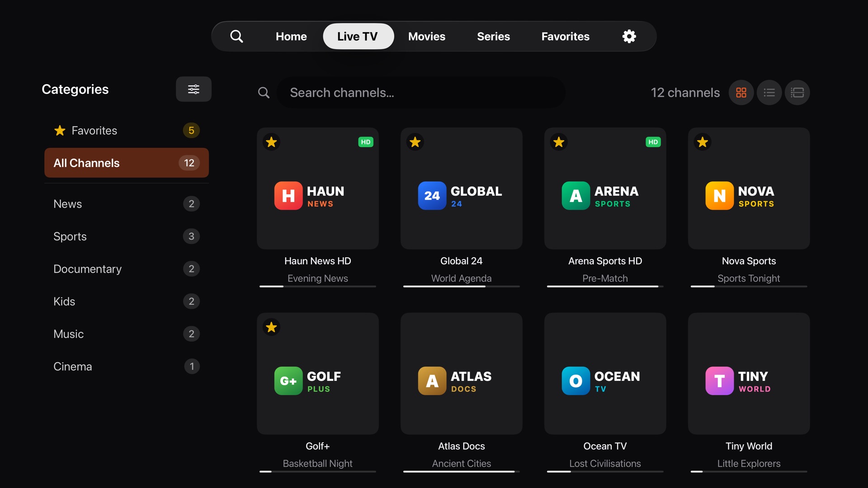Select the Favorites category with star icon
This screenshot has width=868, height=488.
(x=127, y=131)
